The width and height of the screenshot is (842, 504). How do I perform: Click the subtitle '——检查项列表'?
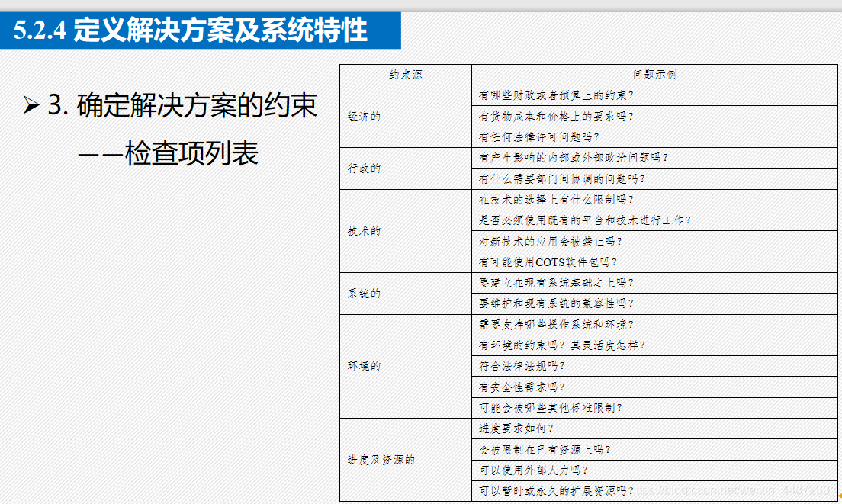(x=168, y=153)
